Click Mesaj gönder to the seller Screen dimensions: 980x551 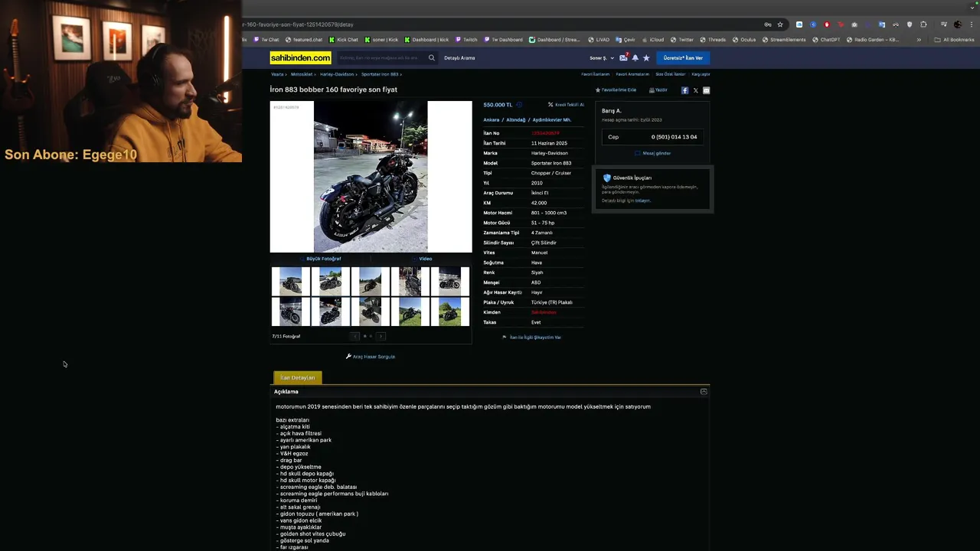(x=653, y=153)
